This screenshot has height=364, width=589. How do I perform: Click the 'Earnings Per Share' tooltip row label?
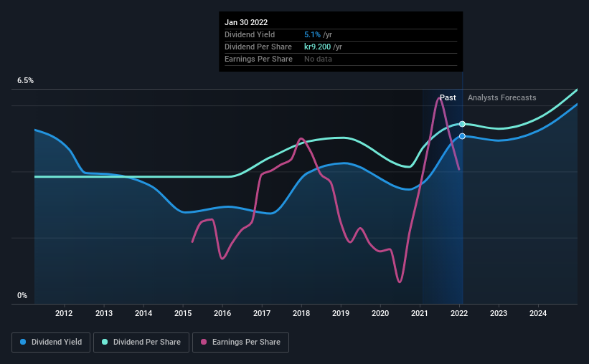tap(258, 59)
